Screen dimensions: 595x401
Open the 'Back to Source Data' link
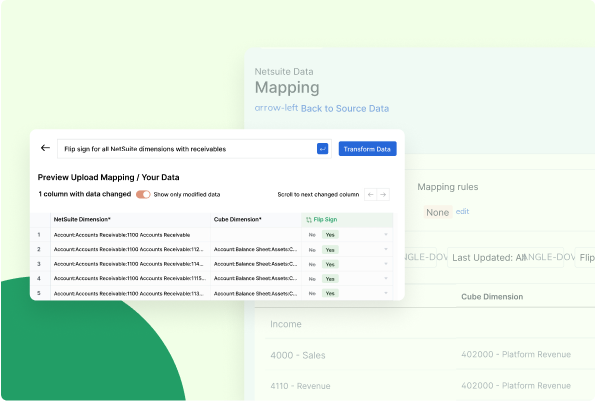click(x=345, y=109)
